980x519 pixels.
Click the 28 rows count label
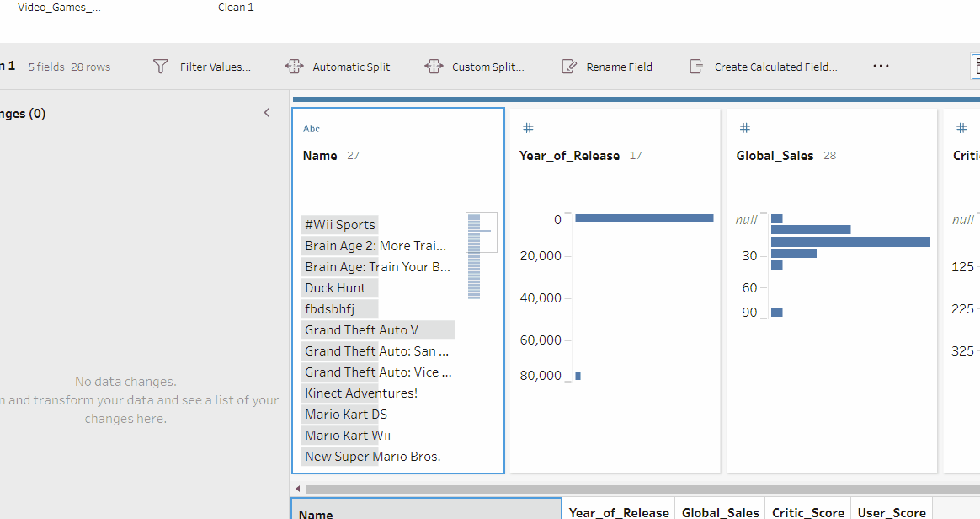91,67
